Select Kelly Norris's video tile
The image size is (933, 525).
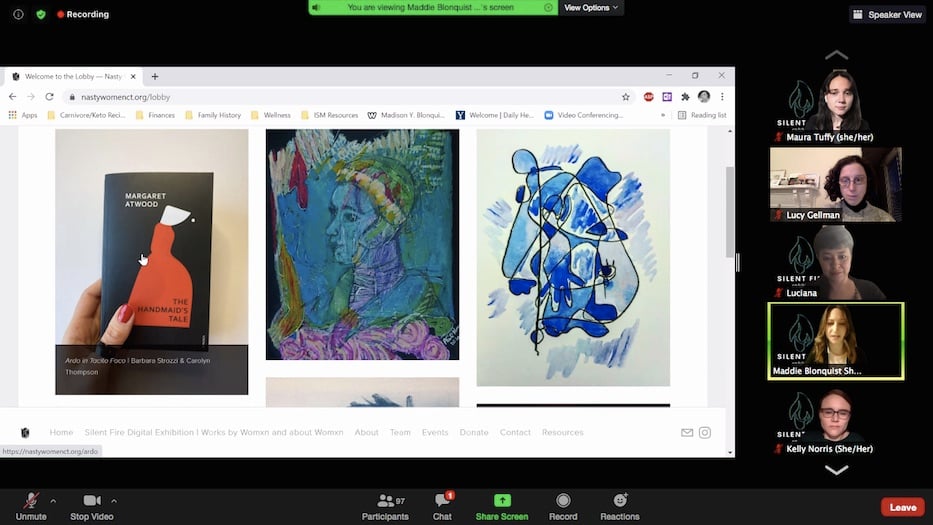836,419
